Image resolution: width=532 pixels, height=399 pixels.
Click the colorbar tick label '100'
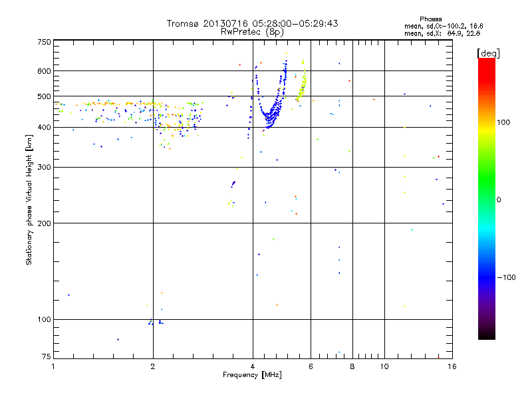click(x=503, y=122)
